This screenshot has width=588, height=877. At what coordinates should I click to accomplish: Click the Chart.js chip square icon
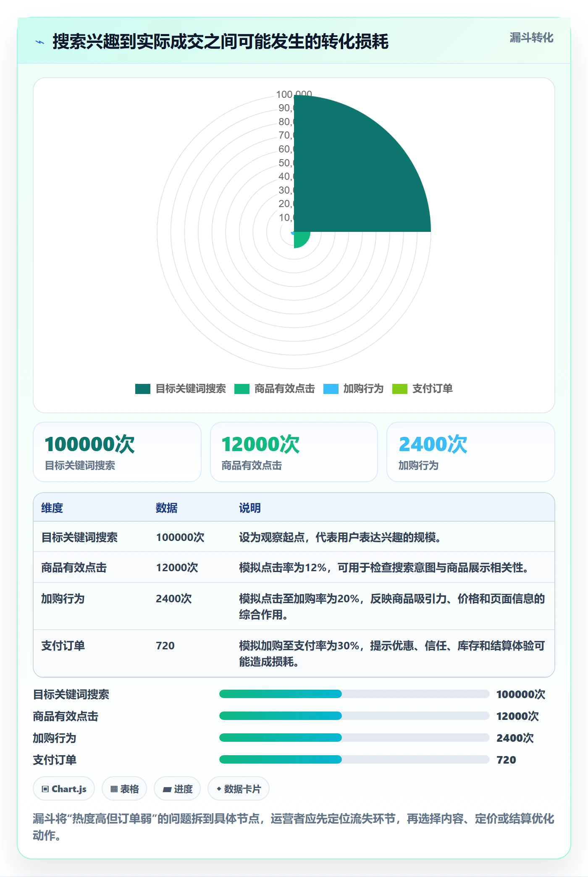click(45, 789)
